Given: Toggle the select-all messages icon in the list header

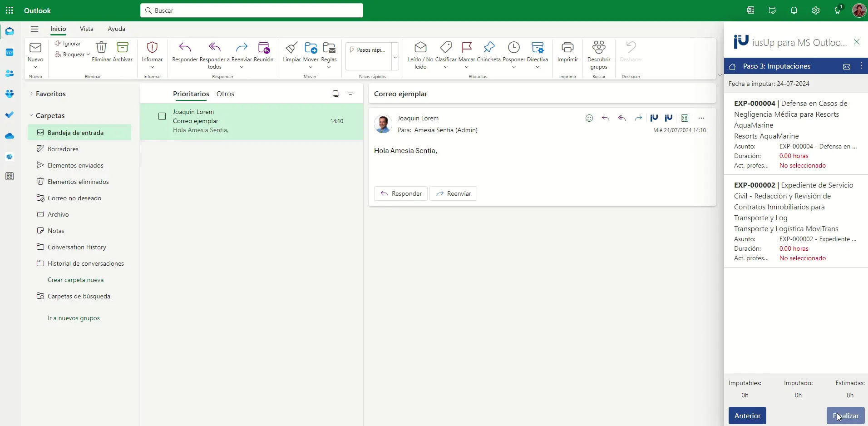Looking at the screenshot, I should [x=336, y=94].
